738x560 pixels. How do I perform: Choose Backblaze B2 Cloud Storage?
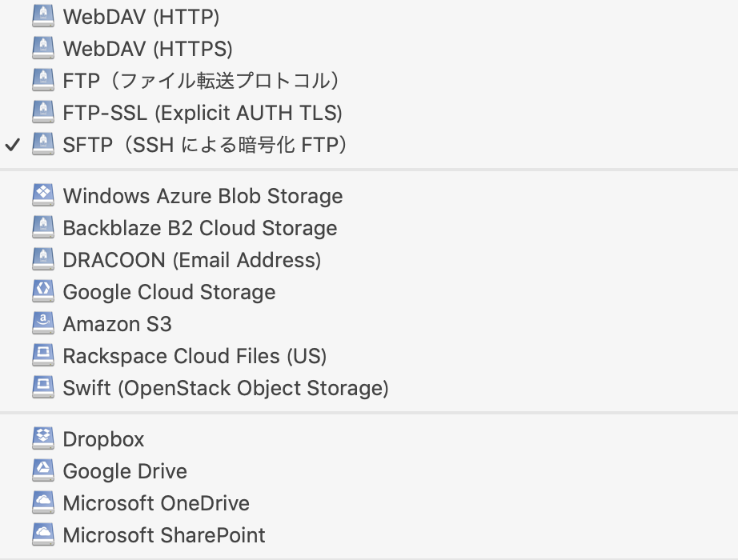pos(199,228)
